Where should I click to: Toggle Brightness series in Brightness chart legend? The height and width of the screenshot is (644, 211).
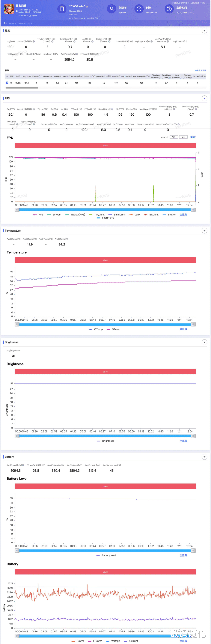coord(106,441)
